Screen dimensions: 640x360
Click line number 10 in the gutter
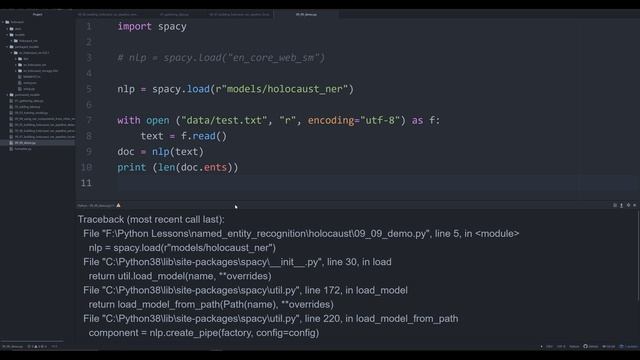tap(86, 167)
